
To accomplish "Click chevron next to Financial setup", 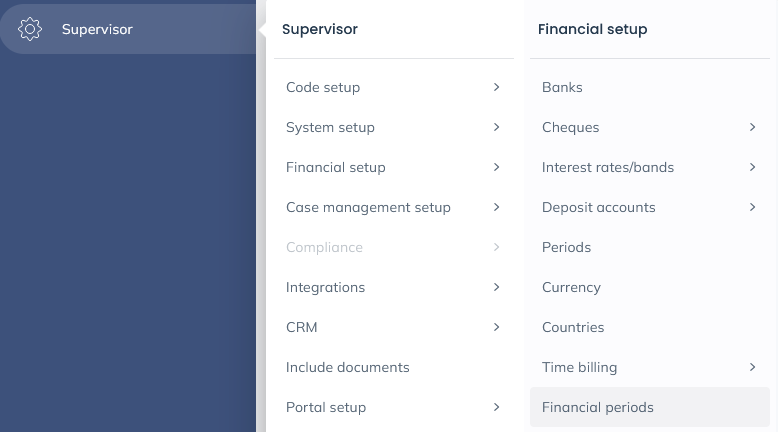I will coord(496,167).
